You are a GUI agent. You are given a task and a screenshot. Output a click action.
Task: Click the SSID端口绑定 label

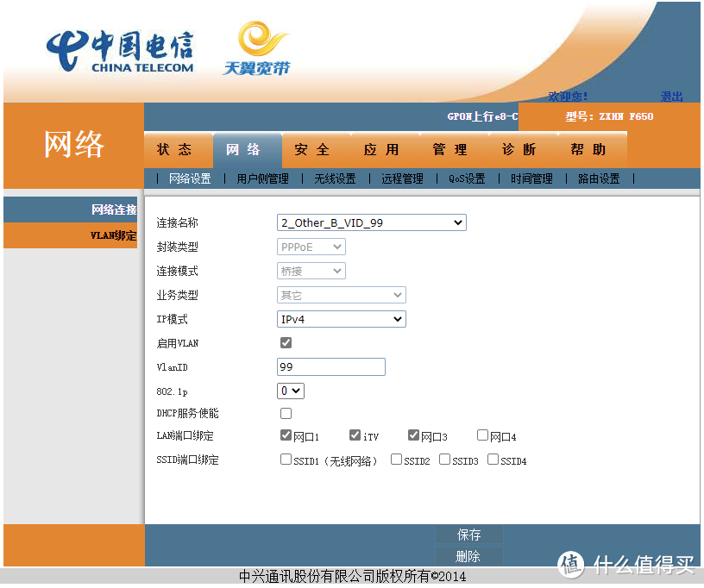point(187,460)
